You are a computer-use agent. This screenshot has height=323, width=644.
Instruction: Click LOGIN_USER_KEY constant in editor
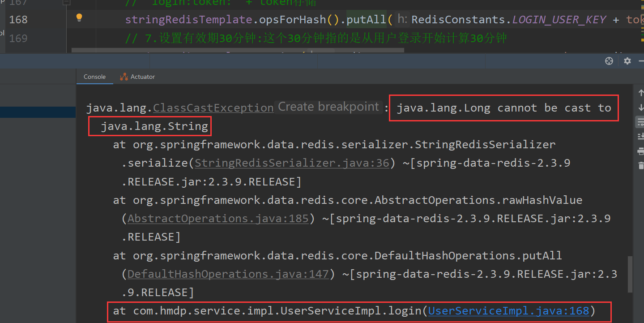pyautogui.click(x=559, y=20)
